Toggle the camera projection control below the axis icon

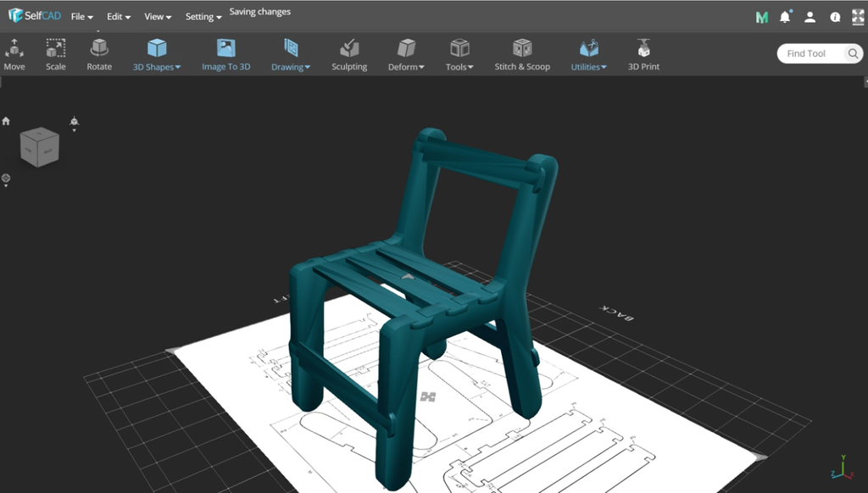point(6,180)
